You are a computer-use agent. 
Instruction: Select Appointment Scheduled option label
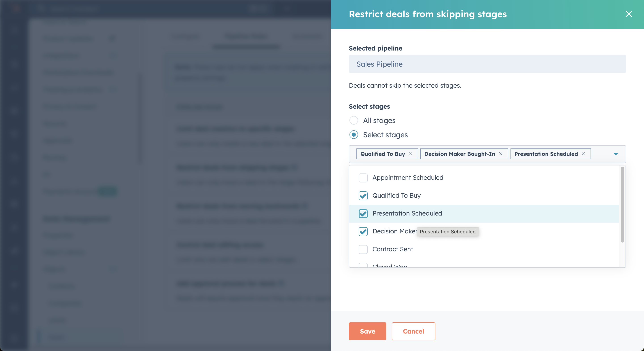407,178
